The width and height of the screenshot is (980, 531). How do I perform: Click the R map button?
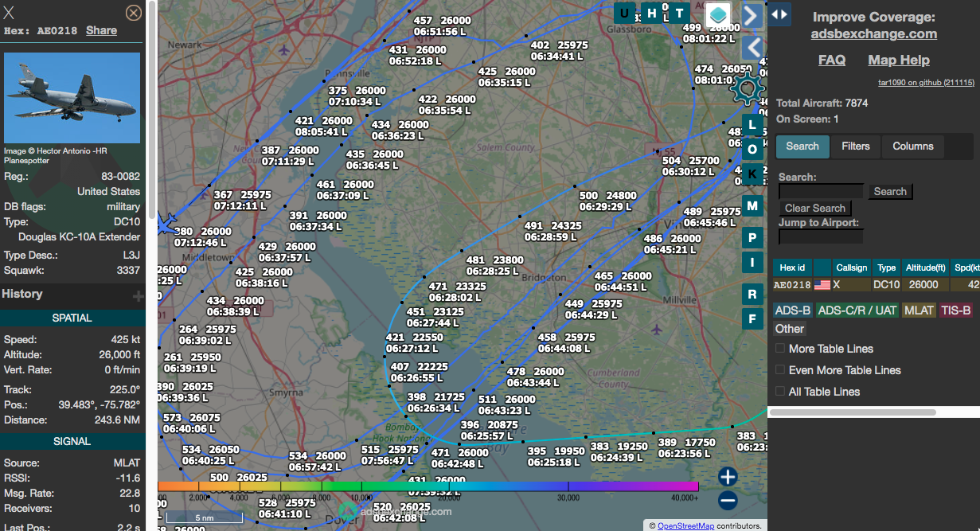click(x=752, y=295)
